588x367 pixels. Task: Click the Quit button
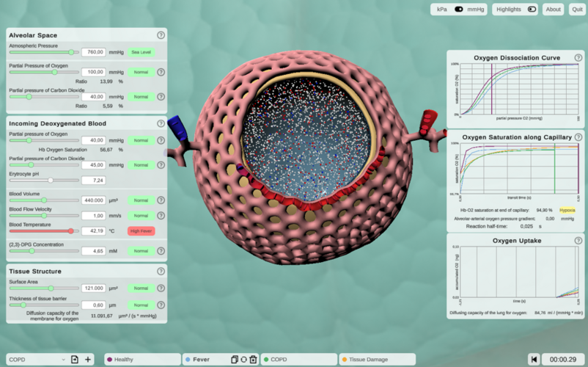[x=577, y=10]
